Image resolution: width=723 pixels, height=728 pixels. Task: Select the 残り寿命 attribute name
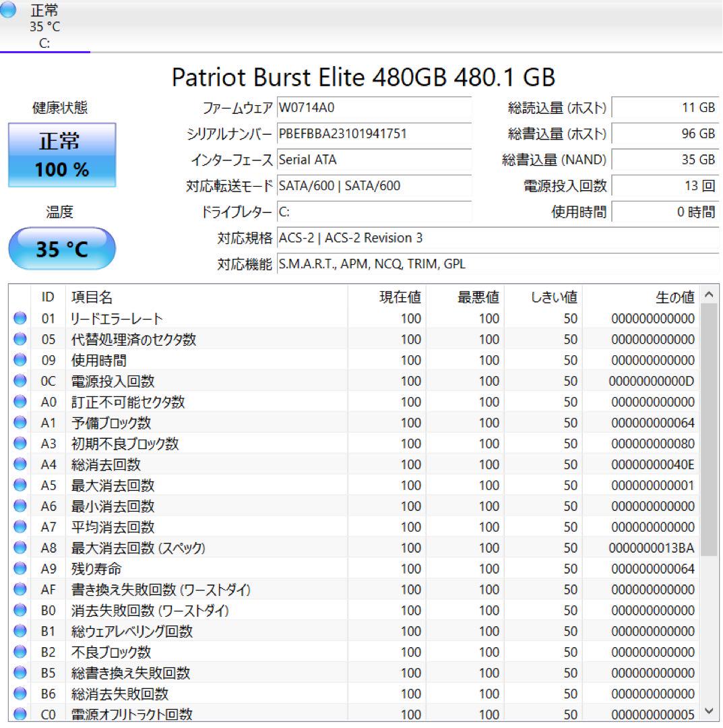point(96,569)
